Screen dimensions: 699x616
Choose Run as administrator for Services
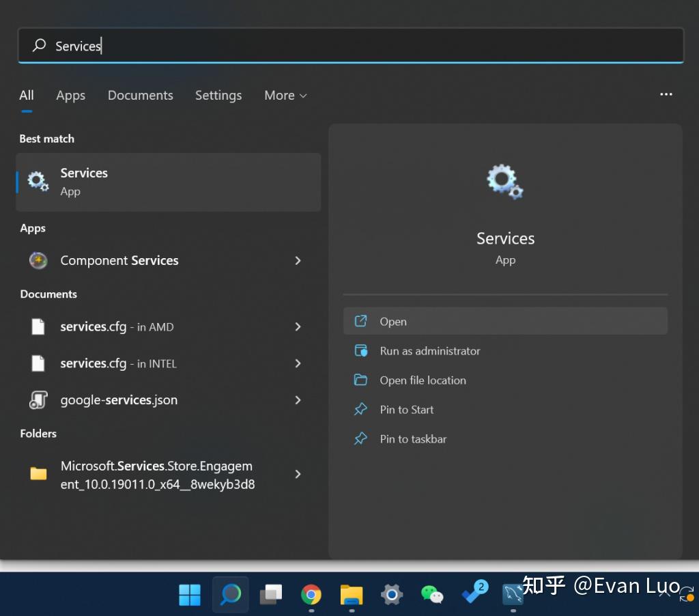click(429, 351)
